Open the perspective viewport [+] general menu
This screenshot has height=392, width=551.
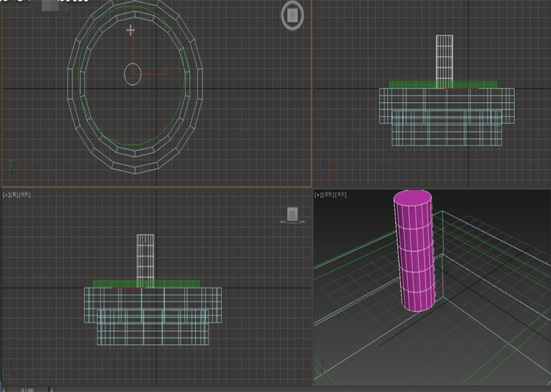317,194
